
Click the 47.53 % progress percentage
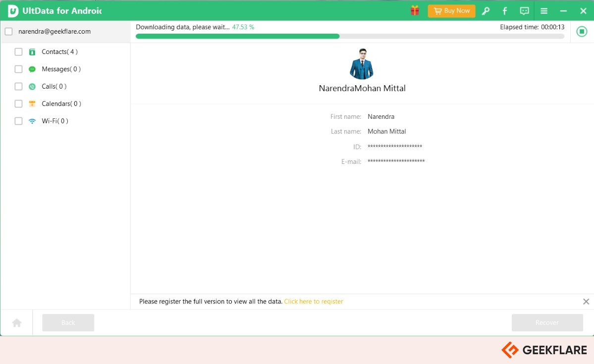coord(243,27)
